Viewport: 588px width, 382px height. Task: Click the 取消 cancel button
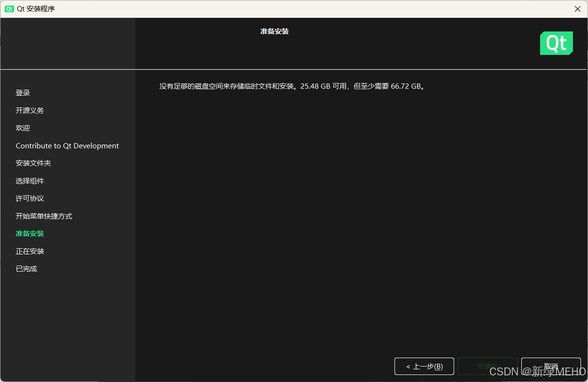[x=551, y=366]
